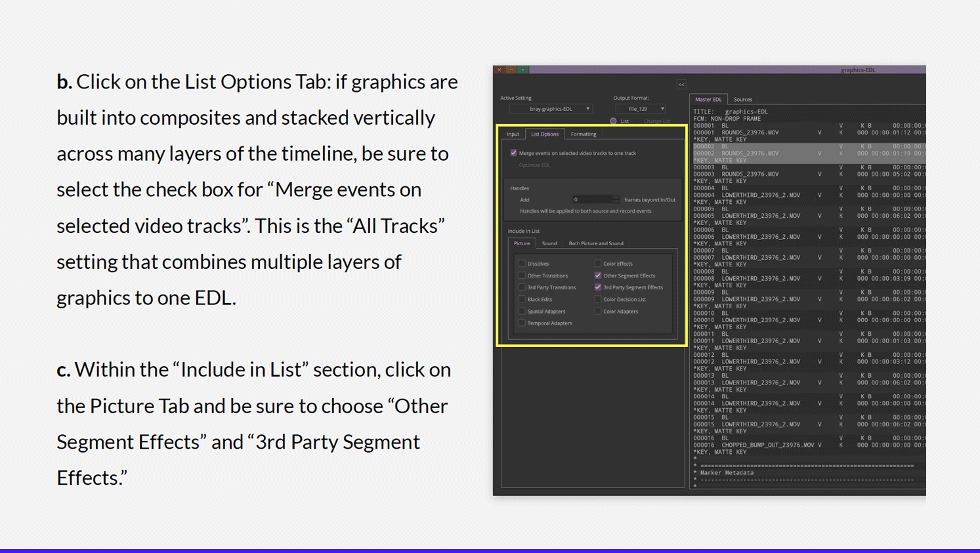Viewport: 980px width, 553px height.
Task: Click the Marker Metadata line
Action: [x=724, y=473]
